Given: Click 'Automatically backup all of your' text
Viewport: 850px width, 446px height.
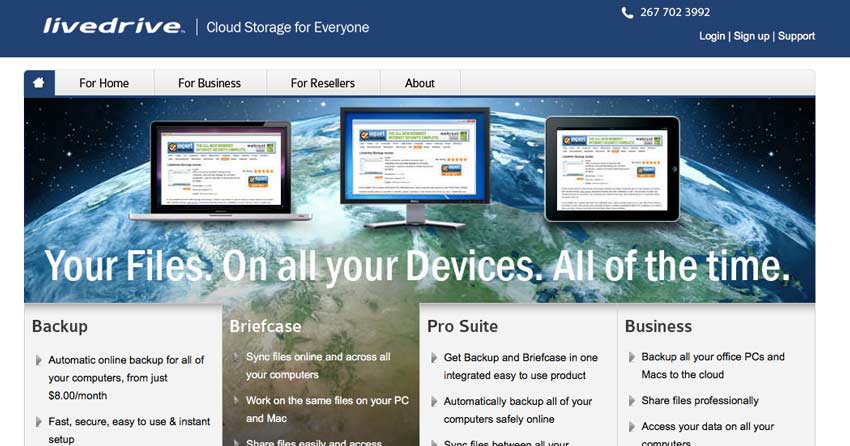Looking at the screenshot, I should [518, 402].
